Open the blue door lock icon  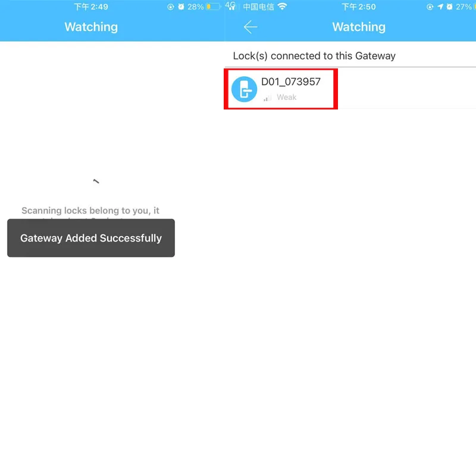pos(244,89)
